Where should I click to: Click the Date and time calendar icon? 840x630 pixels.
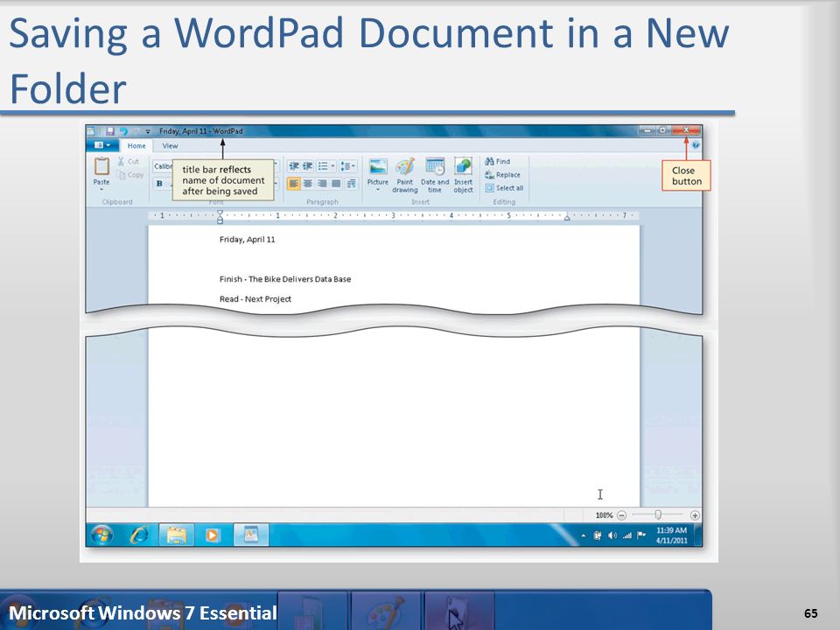pos(435,166)
